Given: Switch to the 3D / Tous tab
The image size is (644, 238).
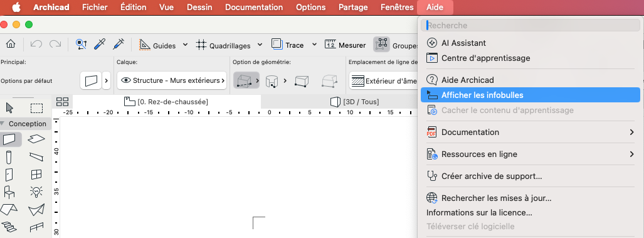Looking at the screenshot, I should (x=355, y=102).
